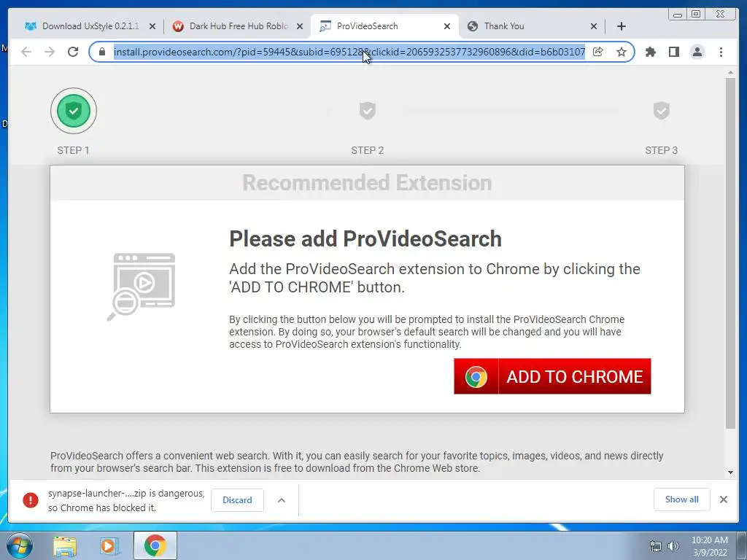Click the page vertical scrollbar
The width and height of the screenshot is (747, 560).
730,253
